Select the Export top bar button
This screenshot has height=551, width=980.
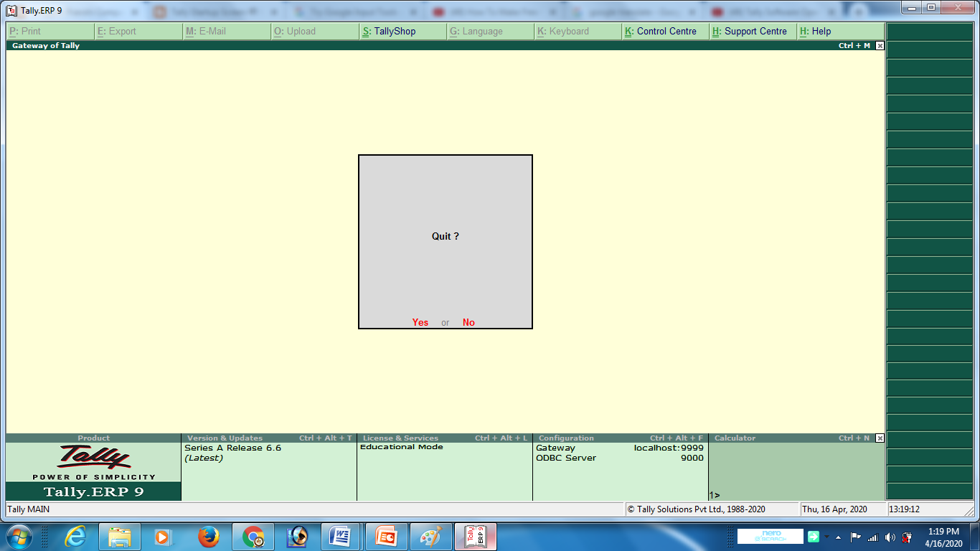coord(138,32)
